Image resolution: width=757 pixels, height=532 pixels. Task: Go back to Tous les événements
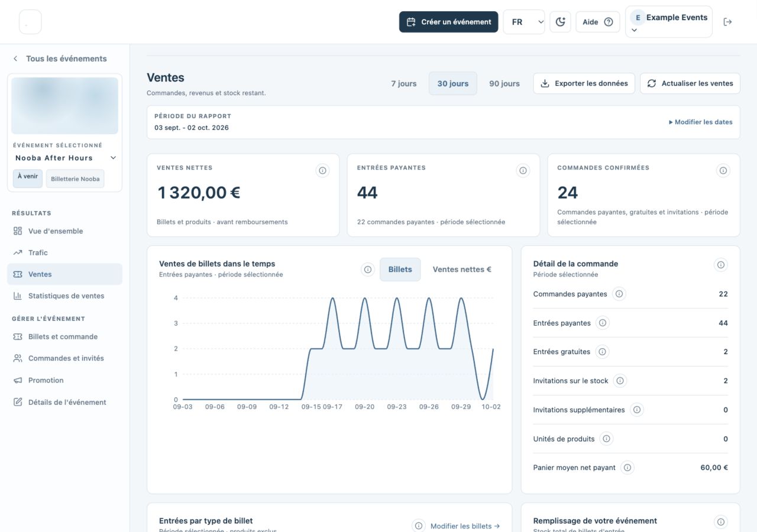[60, 59]
